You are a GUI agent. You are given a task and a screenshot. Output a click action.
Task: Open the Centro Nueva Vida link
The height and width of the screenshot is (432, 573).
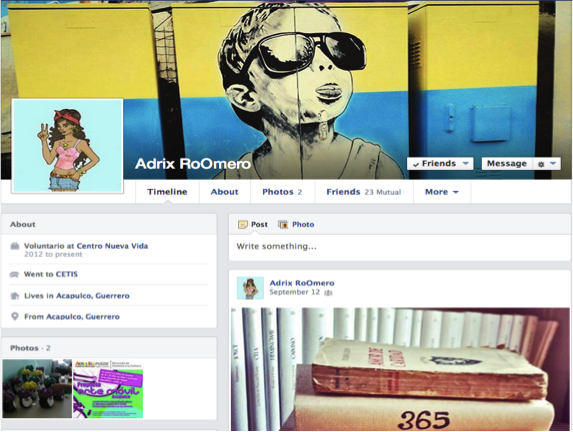point(112,246)
